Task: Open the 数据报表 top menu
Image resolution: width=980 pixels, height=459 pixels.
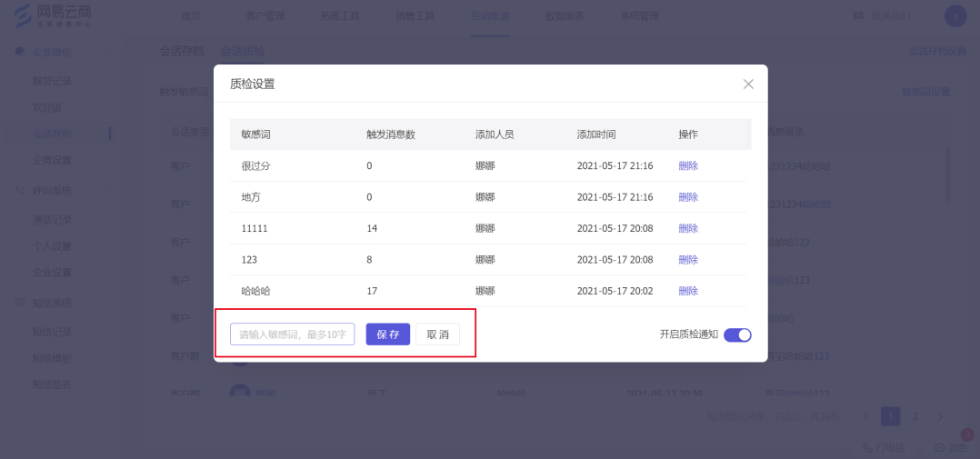Action: [x=565, y=16]
